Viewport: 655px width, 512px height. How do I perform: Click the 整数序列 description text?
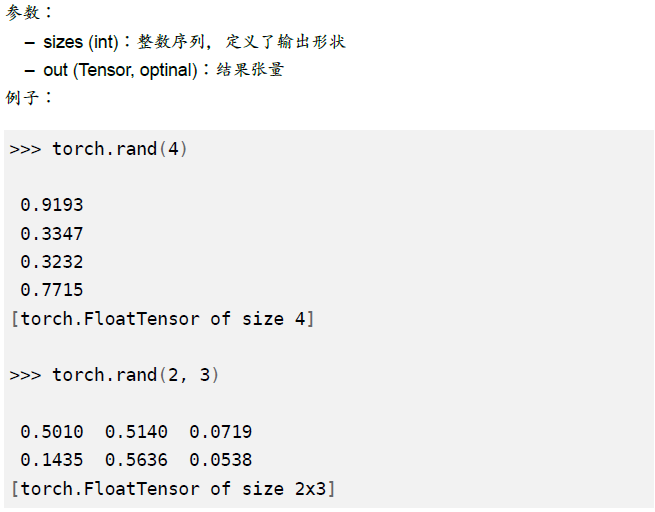tap(171, 42)
